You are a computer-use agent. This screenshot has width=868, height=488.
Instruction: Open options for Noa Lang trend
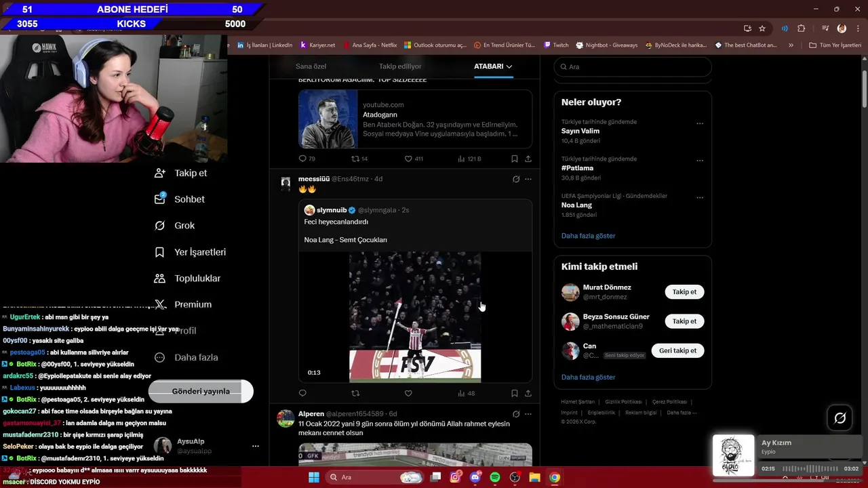700,198
